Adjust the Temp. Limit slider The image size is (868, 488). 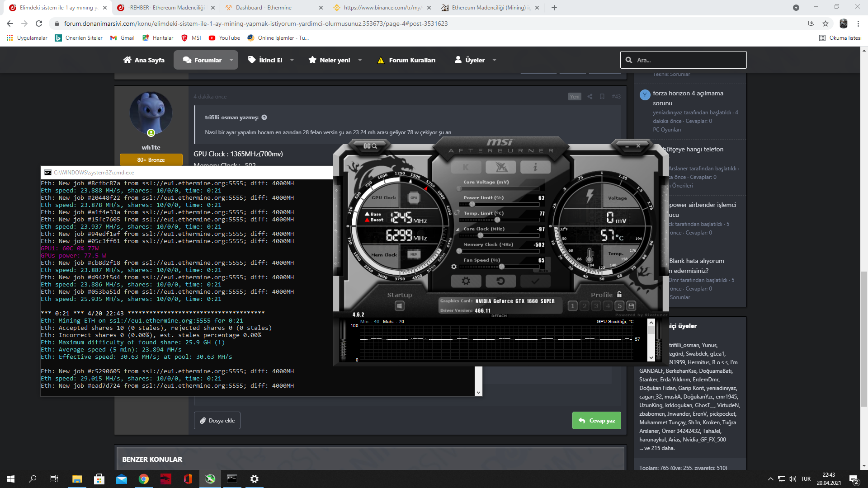coord(499,220)
